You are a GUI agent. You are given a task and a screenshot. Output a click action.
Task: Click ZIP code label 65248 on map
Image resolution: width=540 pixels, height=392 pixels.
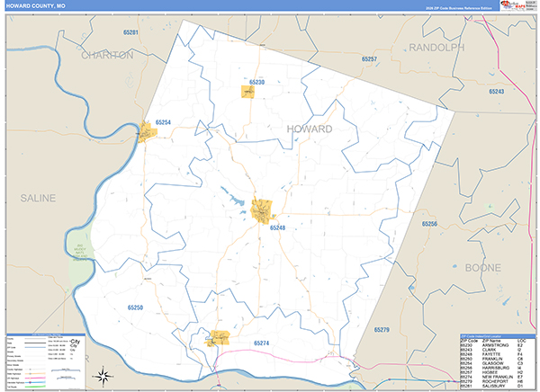click(277, 227)
